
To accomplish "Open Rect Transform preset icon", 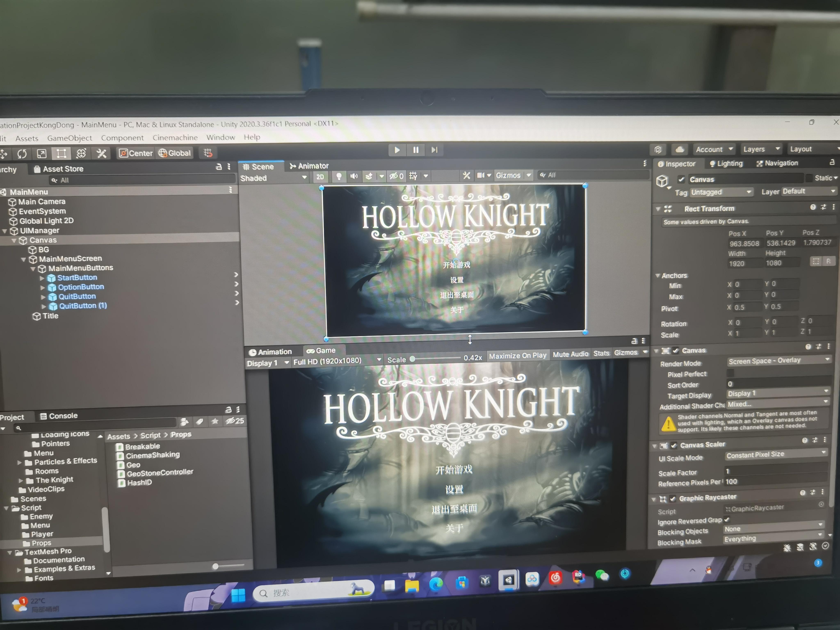I will pyautogui.click(x=823, y=207).
